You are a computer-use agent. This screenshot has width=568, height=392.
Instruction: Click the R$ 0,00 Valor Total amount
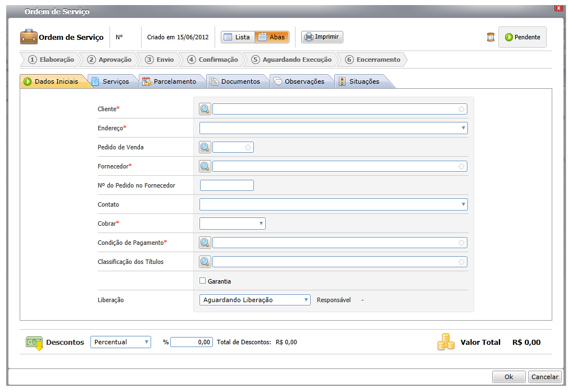526,342
